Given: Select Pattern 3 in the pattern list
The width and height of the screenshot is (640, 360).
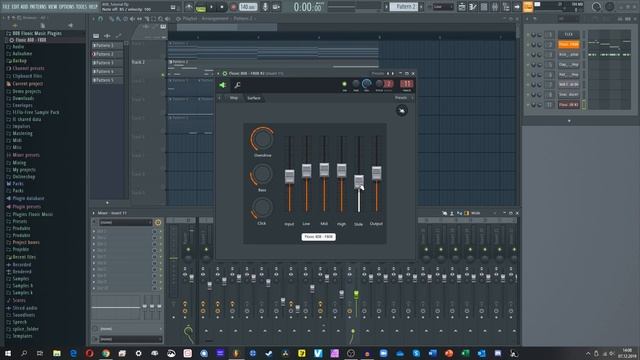Looking at the screenshot, I should [x=107, y=63].
